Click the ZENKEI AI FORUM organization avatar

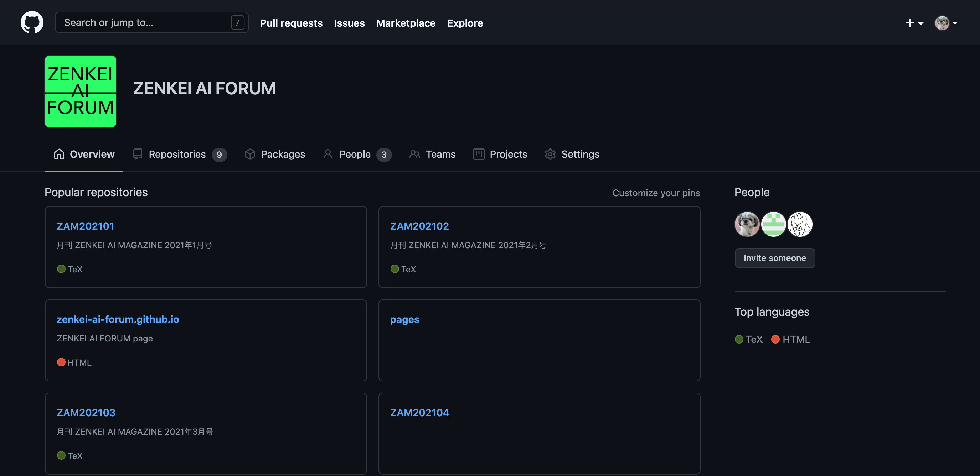point(80,91)
